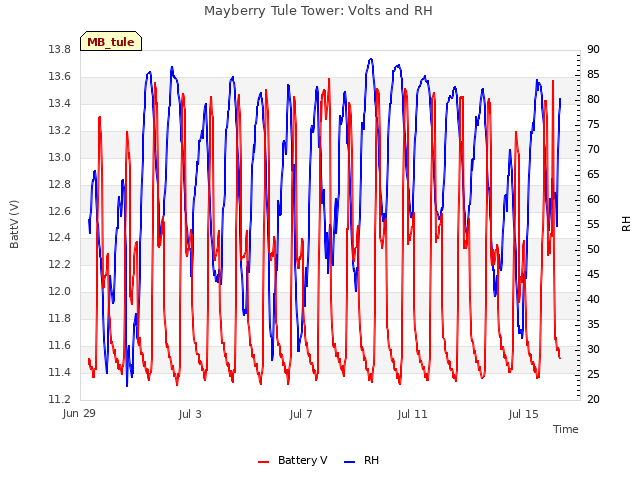Click the 12.4 voltage tick label
640x480 pixels.
tap(59, 238)
